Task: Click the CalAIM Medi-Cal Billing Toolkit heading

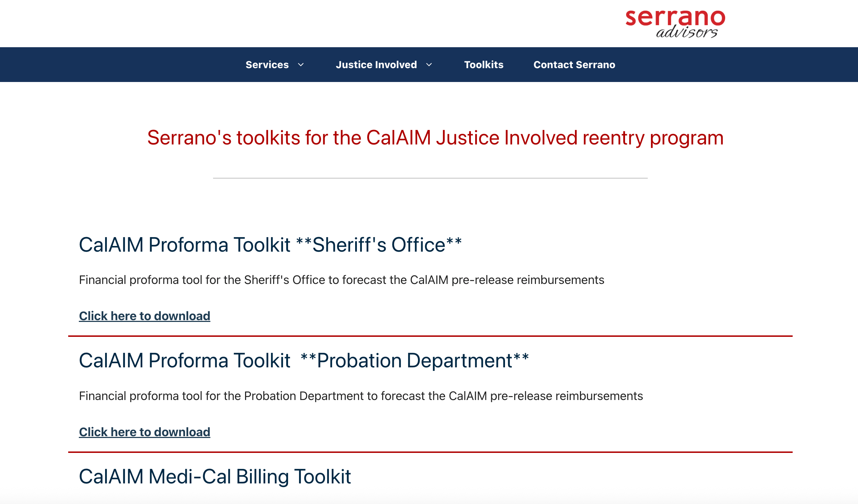Action: pos(215,476)
